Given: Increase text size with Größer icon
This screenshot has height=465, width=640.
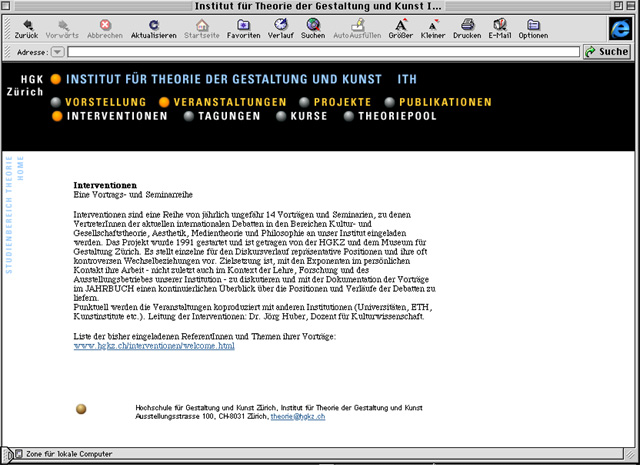Looking at the screenshot, I should [400, 24].
